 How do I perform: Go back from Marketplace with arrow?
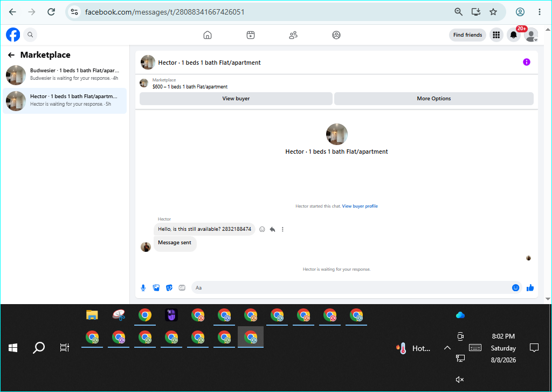[11, 55]
